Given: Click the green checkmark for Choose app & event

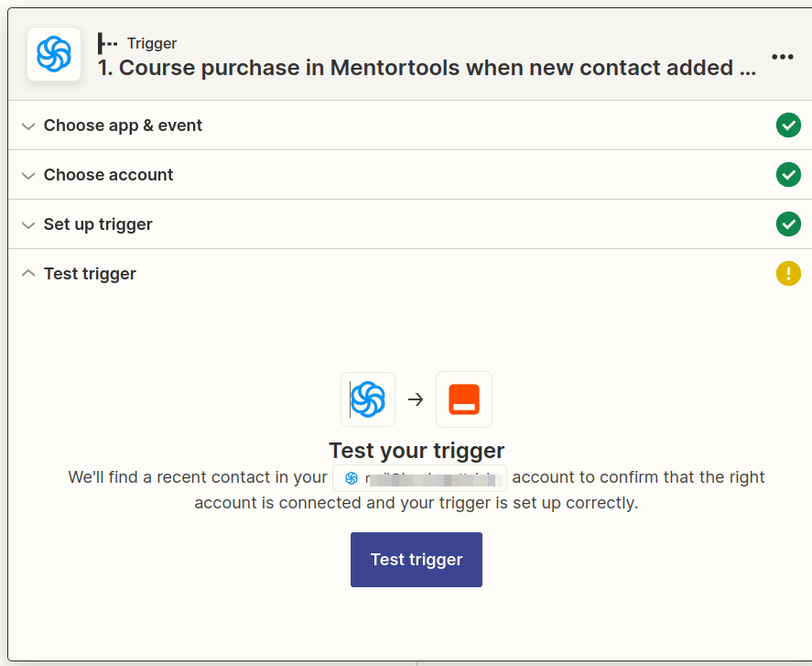Looking at the screenshot, I should [x=788, y=126].
